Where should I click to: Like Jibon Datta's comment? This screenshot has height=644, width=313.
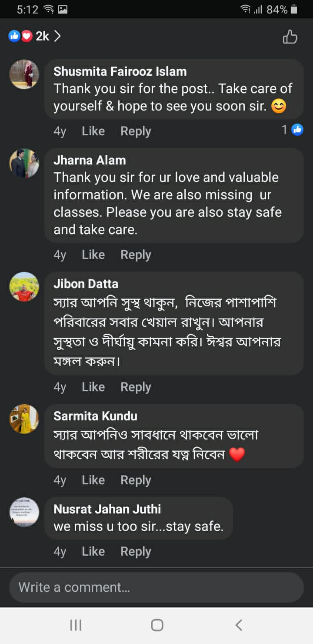pyautogui.click(x=93, y=387)
